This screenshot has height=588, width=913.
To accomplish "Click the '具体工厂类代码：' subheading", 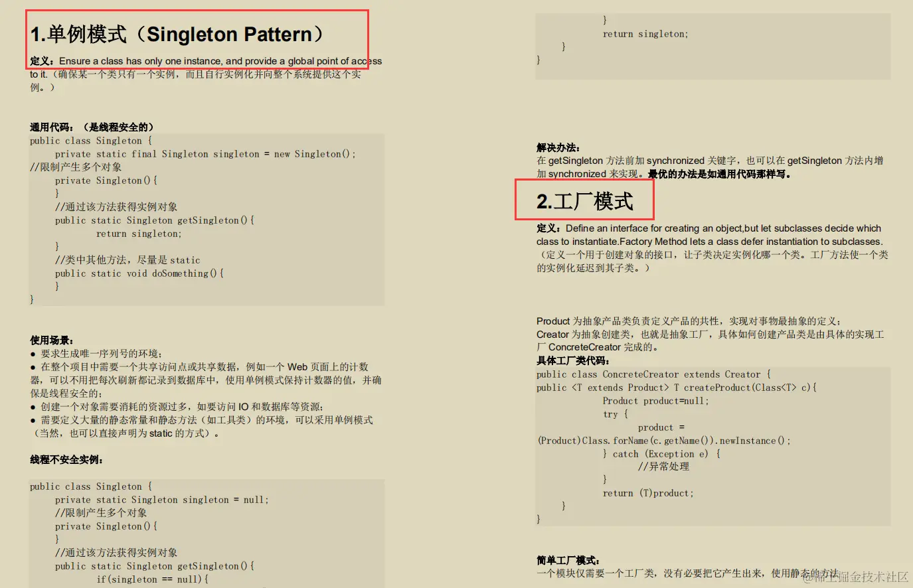I will (573, 360).
